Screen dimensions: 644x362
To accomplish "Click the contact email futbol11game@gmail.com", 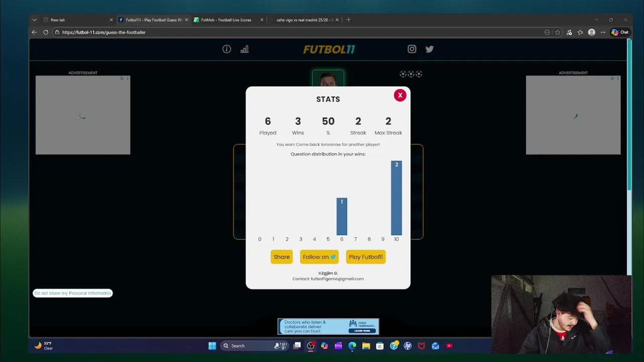I will (x=337, y=279).
